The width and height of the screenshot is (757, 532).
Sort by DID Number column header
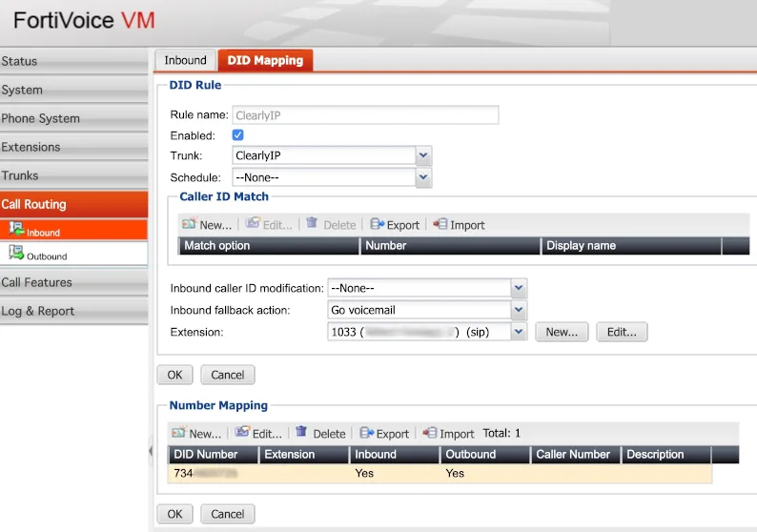tap(213, 454)
